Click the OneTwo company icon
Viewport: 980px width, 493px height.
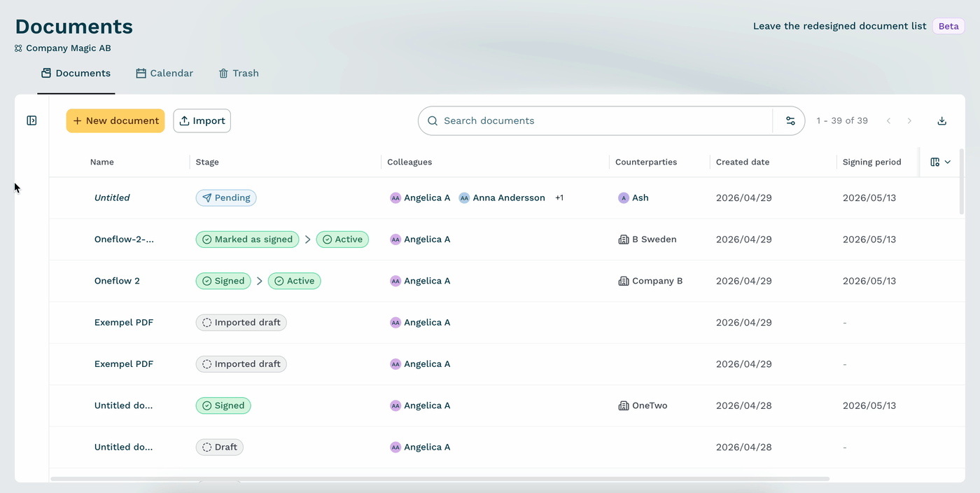(624, 405)
